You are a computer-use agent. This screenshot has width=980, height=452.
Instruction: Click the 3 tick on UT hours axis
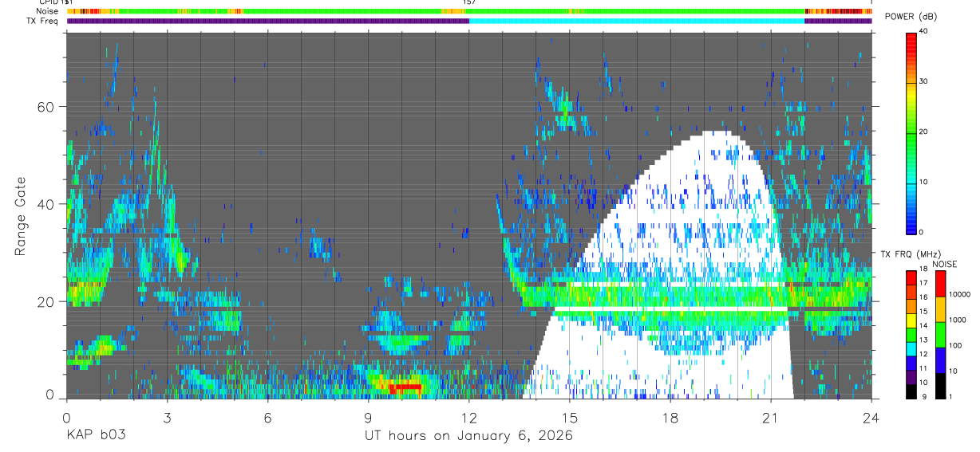click(x=167, y=417)
